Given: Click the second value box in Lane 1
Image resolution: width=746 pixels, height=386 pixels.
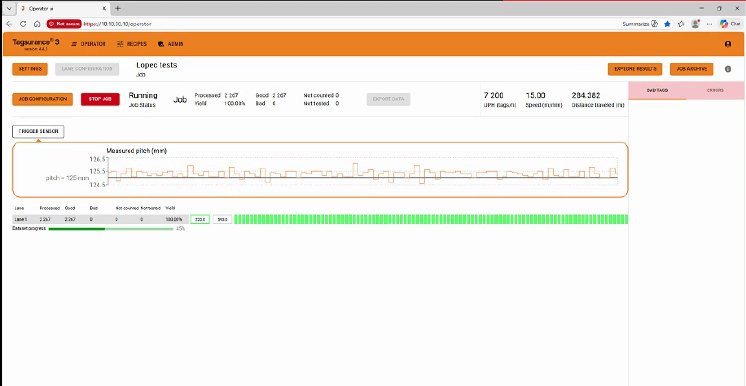Looking at the screenshot, I should pos(222,219).
